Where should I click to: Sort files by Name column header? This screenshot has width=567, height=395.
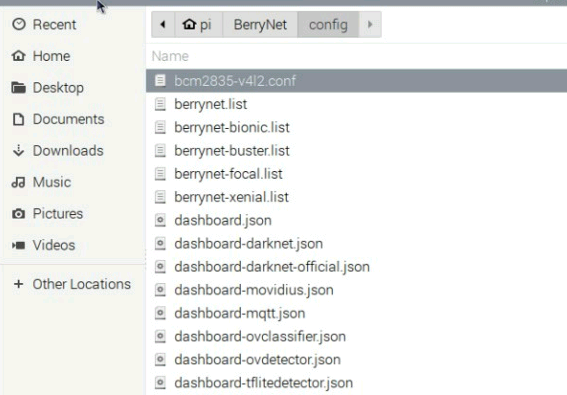(170, 56)
